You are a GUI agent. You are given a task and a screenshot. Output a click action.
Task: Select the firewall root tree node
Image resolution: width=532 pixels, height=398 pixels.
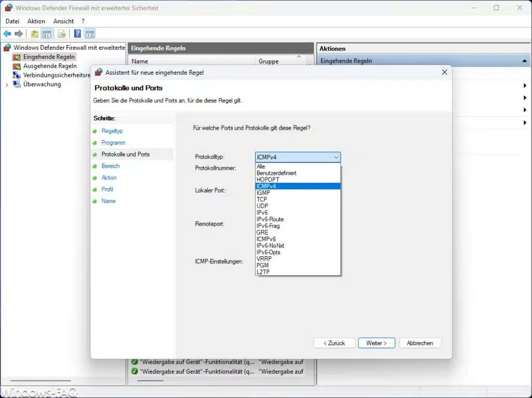[x=69, y=47]
